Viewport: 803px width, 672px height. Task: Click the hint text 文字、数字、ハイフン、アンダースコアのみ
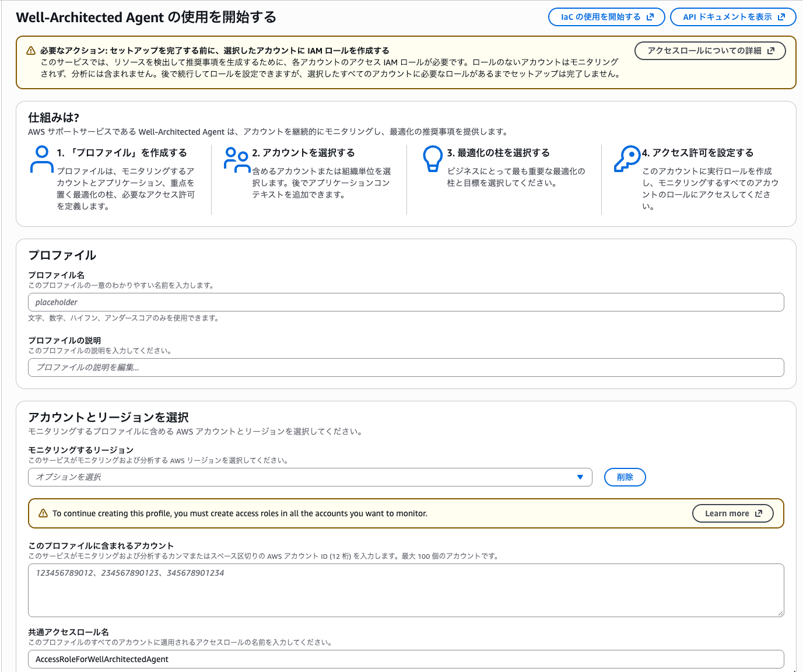[x=124, y=318]
